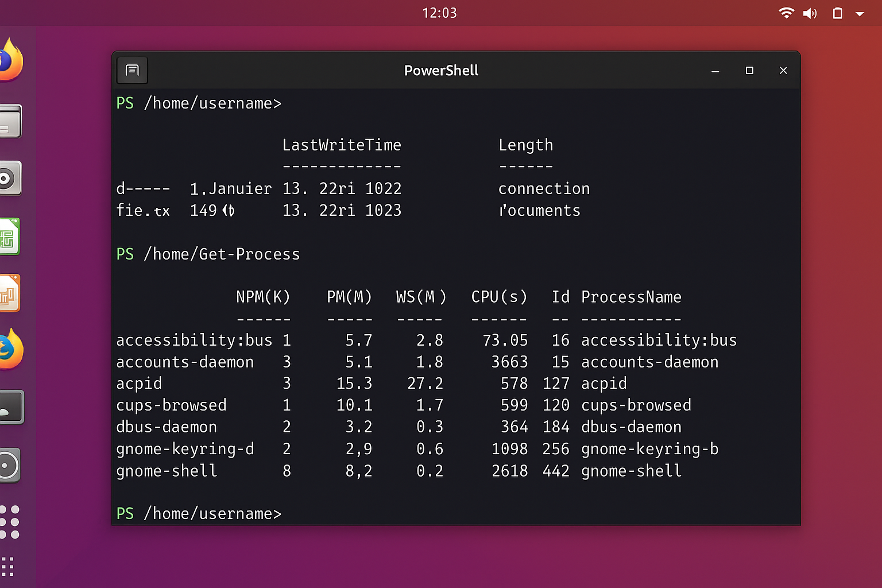Open LibreOffice Impress from the dock
The width and height of the screenshot is (882, 588).
click(x=10, y=293)
